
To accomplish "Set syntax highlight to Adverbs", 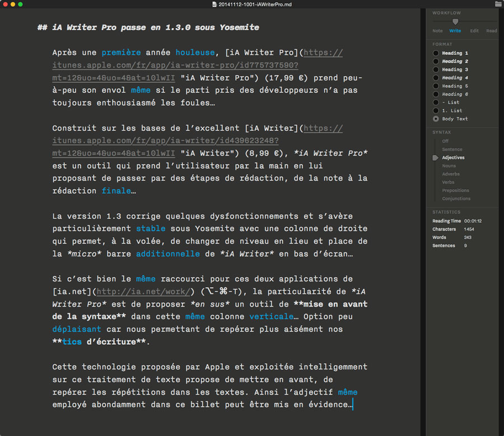I will click(x=451, y=174).
